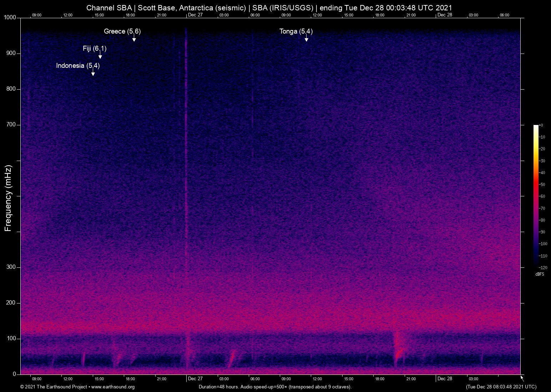The image size is (551, 392).
Task: Click the 100 mHz axis tick
Action: point(11,338)
